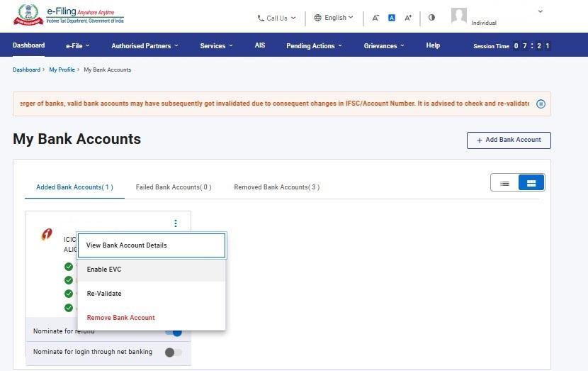Increase font size with A+ icon

click(408, 18)
